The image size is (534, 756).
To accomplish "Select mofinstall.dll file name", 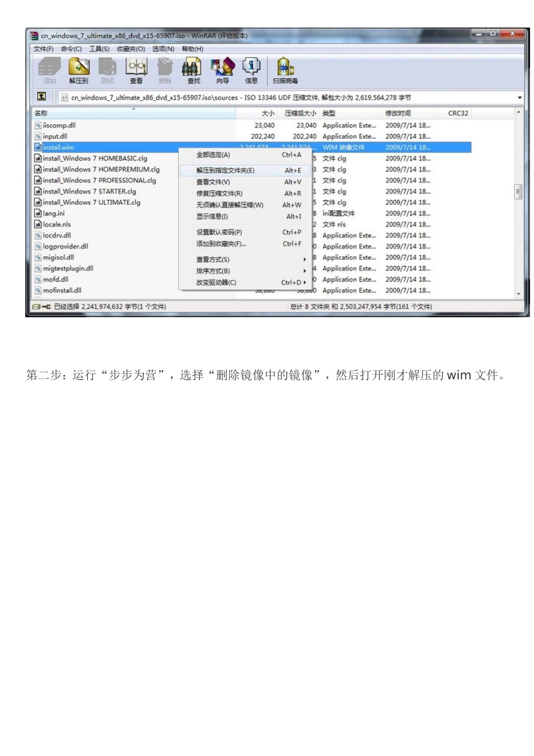I will [x=62, y=290].
